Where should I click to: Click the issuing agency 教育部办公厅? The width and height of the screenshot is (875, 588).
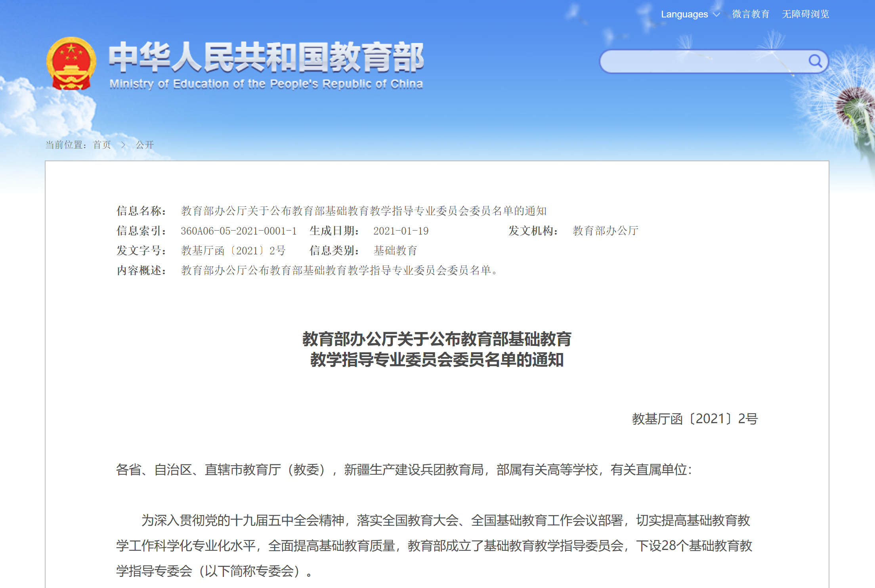(x=605, y=231)
